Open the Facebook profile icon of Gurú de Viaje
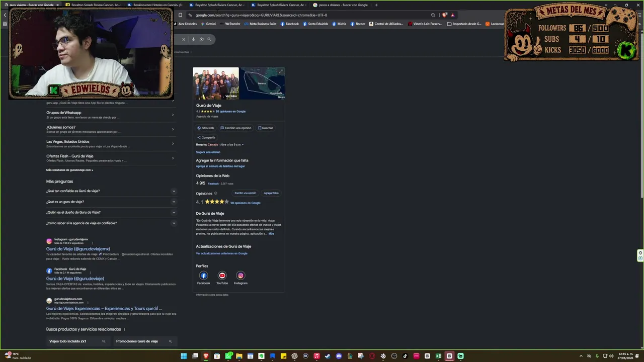 [x=204, y=276]
